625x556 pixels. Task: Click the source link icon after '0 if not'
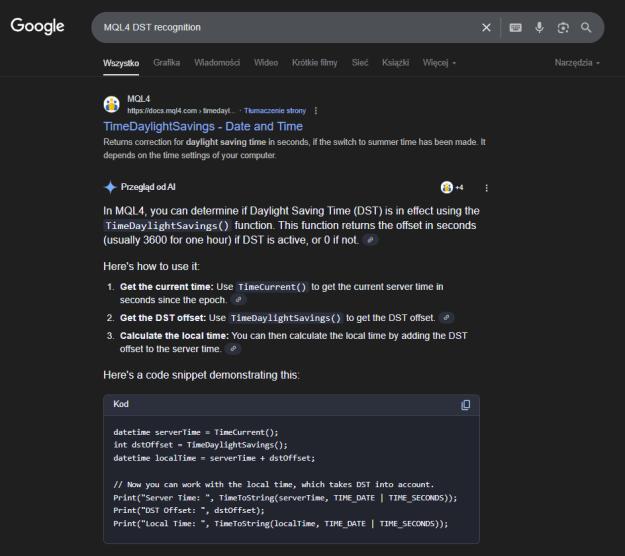tap(370, 240)
